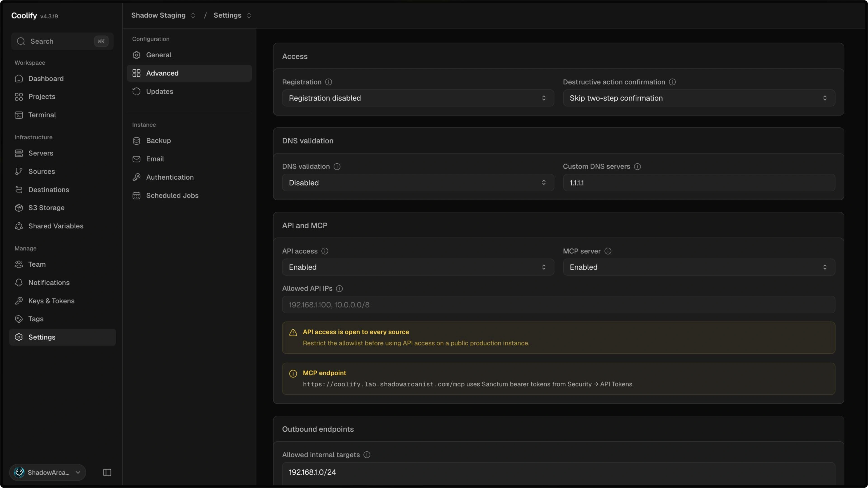
Task: Click the Coolify logo text
Action: coord(24,16)
